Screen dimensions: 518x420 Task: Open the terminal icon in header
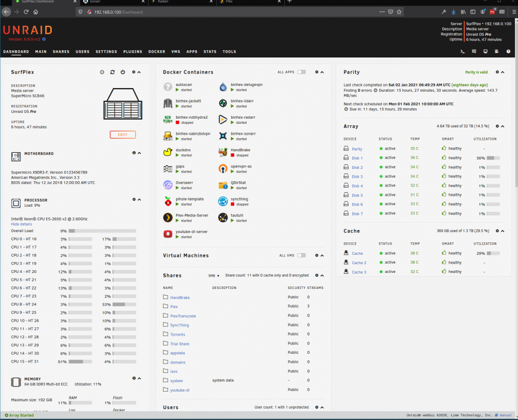463,51
